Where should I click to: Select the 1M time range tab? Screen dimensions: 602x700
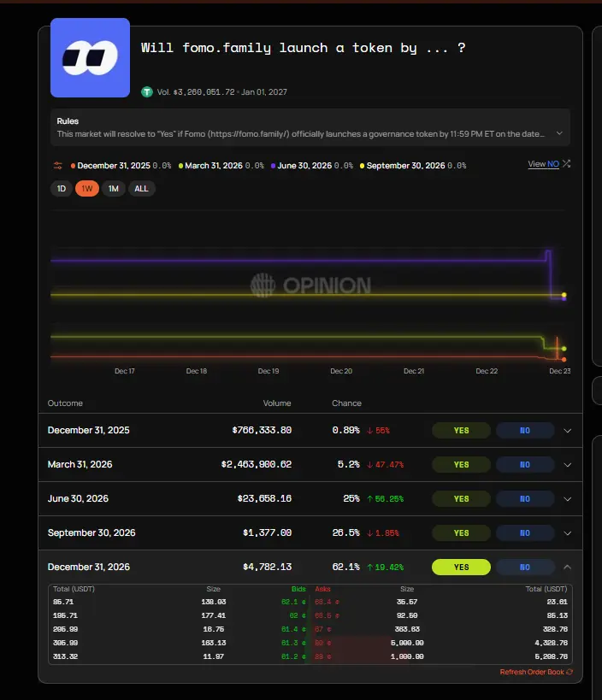(114, 188)
